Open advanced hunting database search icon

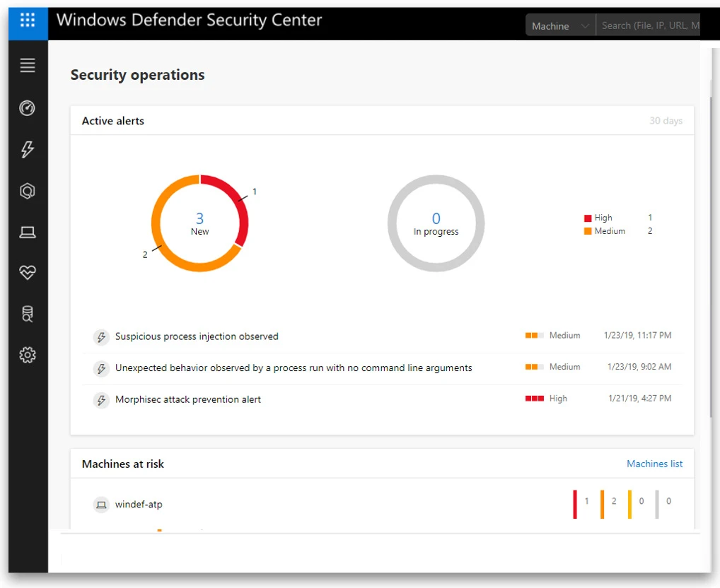point(28,314)
